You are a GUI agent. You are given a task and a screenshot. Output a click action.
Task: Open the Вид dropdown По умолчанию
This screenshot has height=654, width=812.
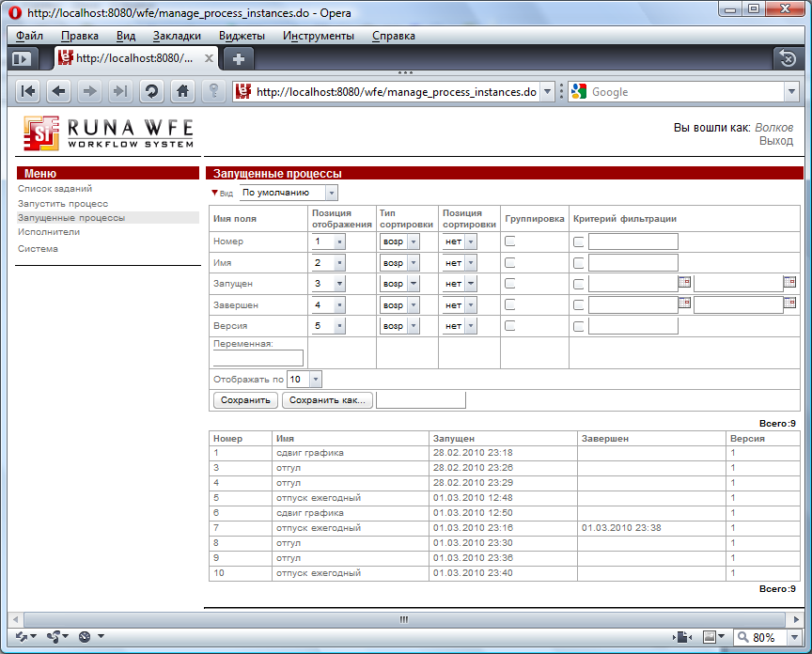289,193
